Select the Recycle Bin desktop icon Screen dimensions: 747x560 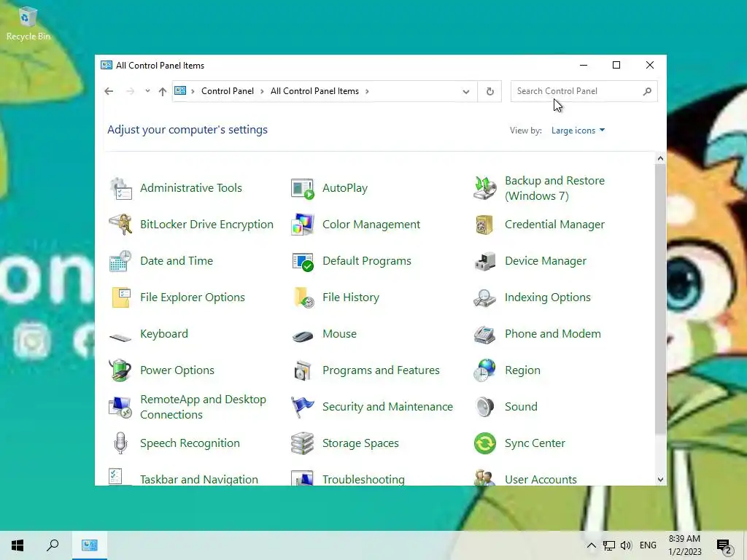pyautogui.click(x=28, y=24)
